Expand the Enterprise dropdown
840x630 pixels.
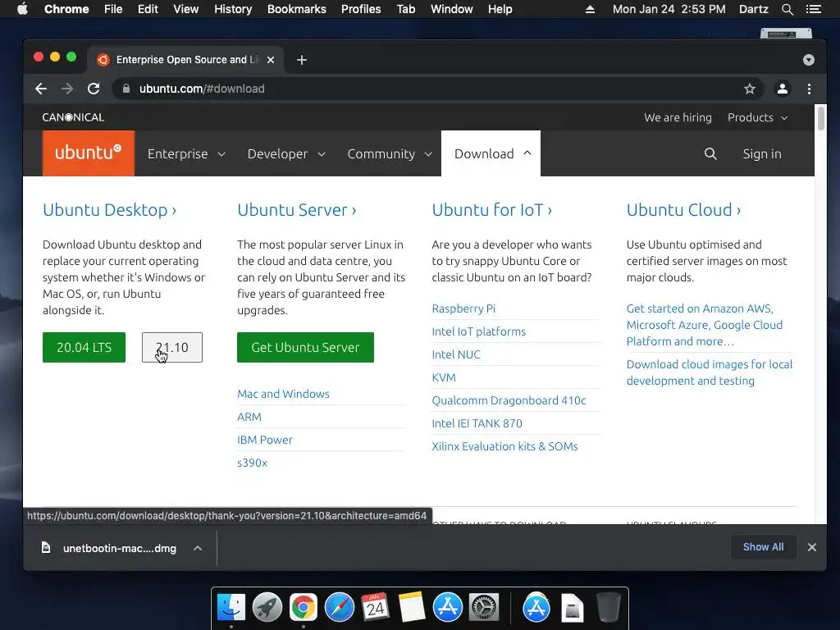click(186, 153)
